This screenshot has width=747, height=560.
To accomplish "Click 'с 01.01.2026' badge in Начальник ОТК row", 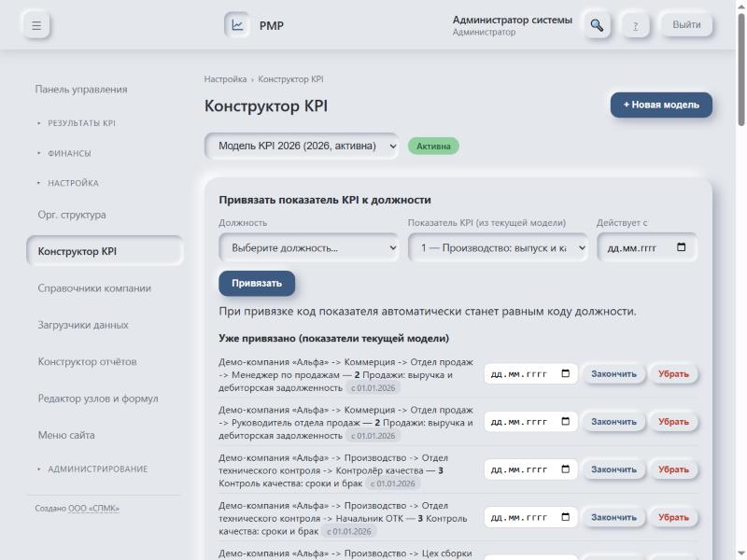I will point(348,531).
